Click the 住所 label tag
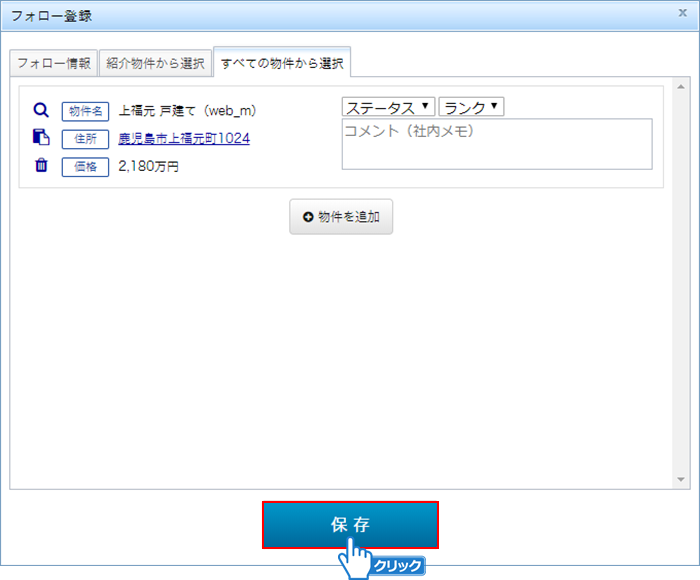700x580 pixels. click(85, 139)
